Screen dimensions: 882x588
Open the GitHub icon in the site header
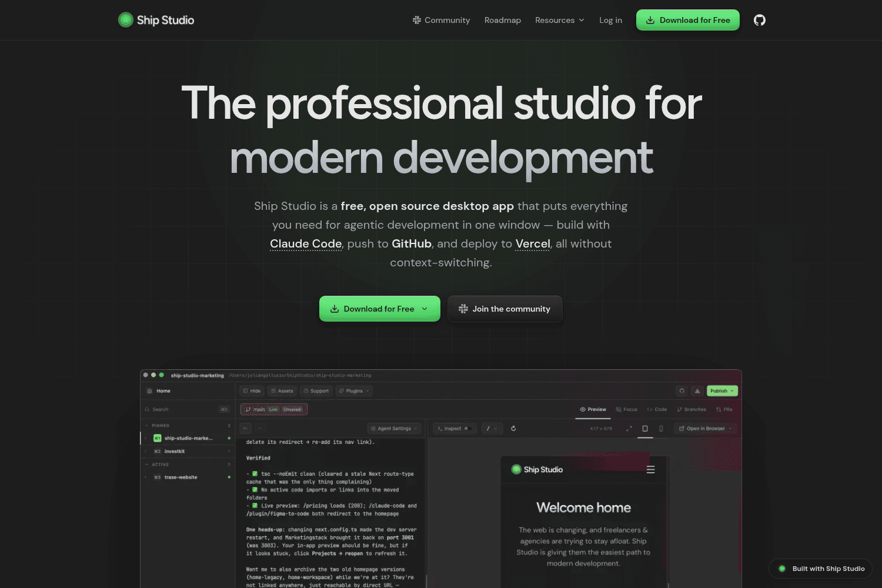(x=760, y=20)
